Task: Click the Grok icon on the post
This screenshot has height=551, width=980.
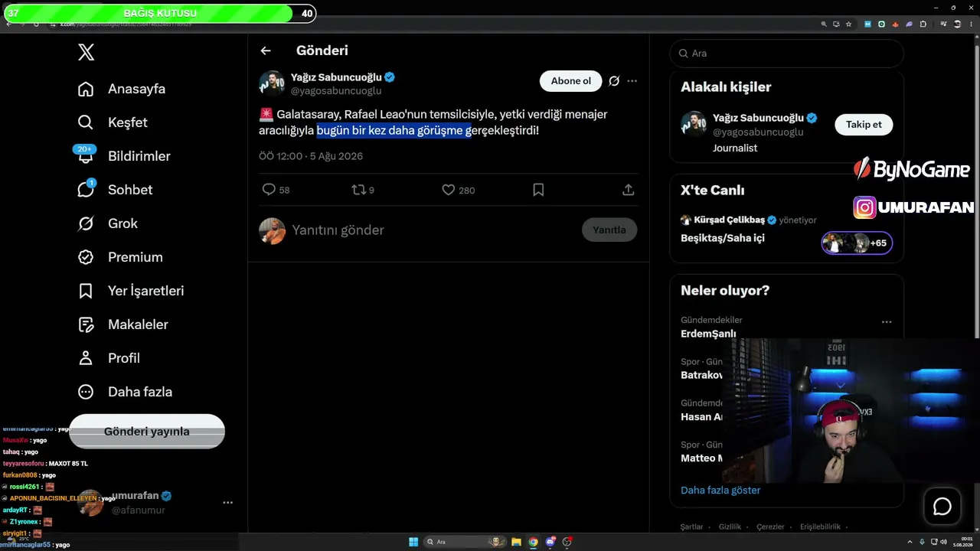Action: (614, 81)
